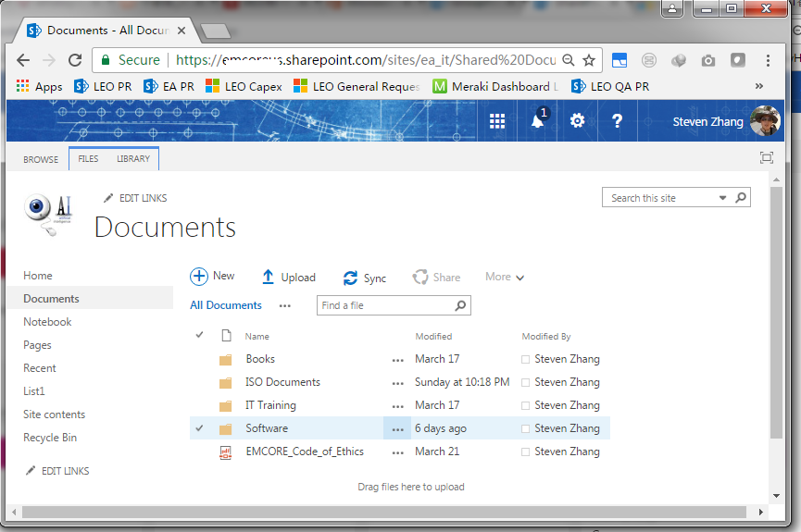Switch to the LIBRARY ribbon tab
The height and width of the screenshot is (532, 801).
click(133, 159)
